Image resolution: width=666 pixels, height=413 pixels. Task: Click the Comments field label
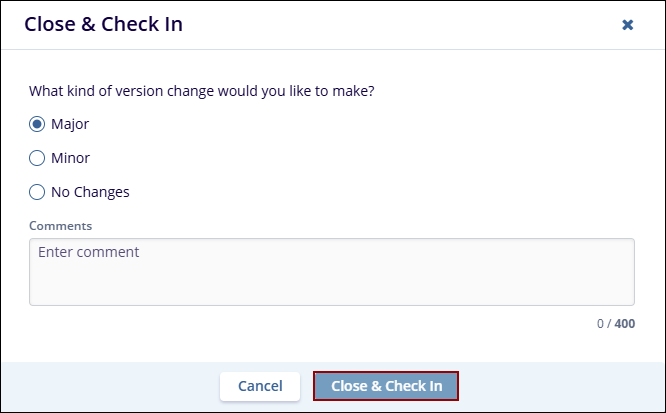(60, 226)
